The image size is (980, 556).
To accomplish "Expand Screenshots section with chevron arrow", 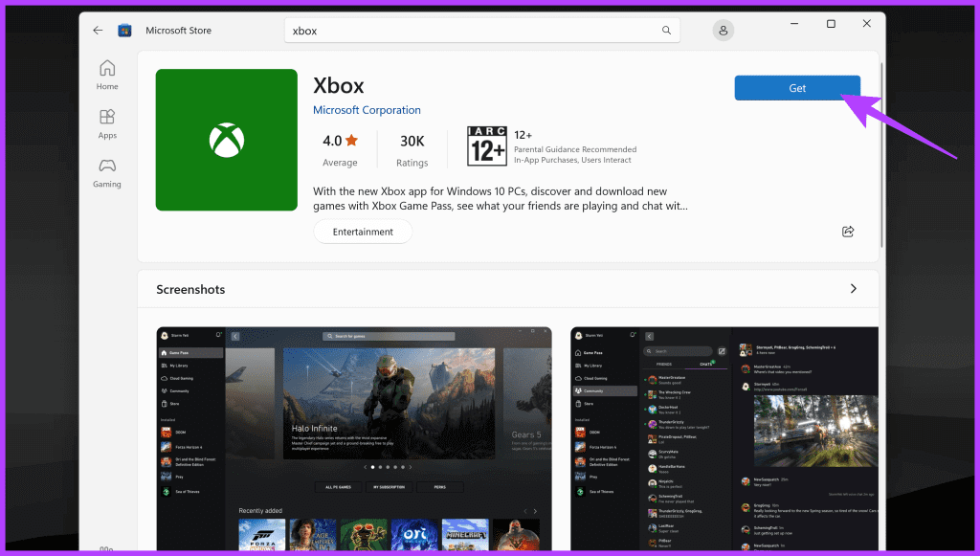I will [853, 289].
